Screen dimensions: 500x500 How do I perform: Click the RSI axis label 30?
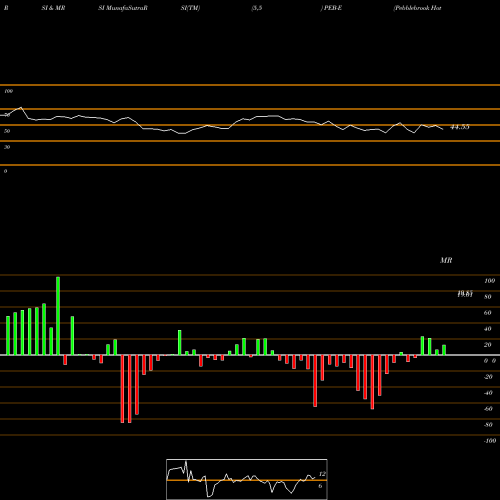(x=7, y=147)
